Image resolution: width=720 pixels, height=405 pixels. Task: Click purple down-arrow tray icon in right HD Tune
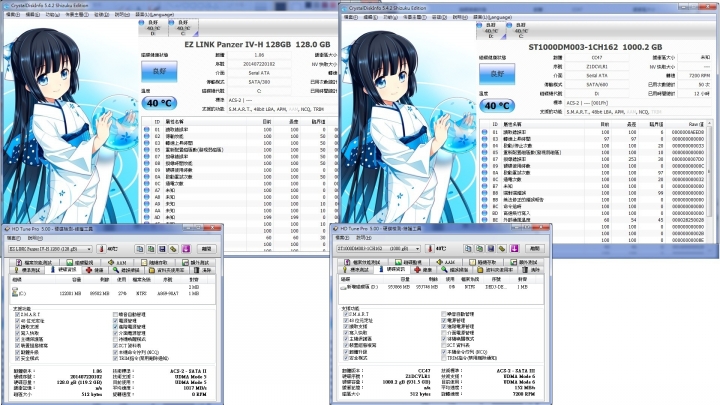click(x=514, y=248)
